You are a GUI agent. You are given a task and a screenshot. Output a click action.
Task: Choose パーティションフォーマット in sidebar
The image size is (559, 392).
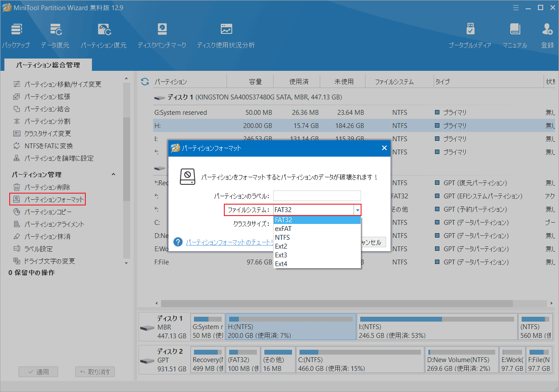coord(47,199)
